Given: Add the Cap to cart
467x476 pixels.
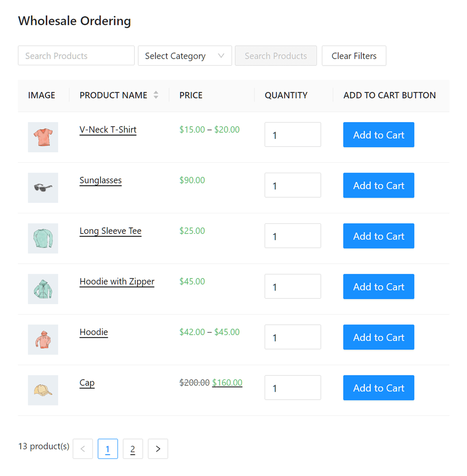Looking at the screenshot, I should click(x=378, y=388).
